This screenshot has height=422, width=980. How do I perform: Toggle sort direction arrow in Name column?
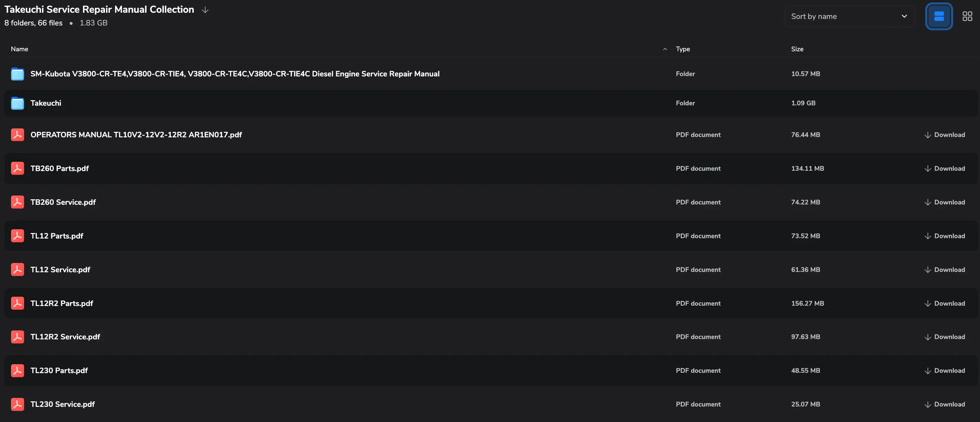665,49
